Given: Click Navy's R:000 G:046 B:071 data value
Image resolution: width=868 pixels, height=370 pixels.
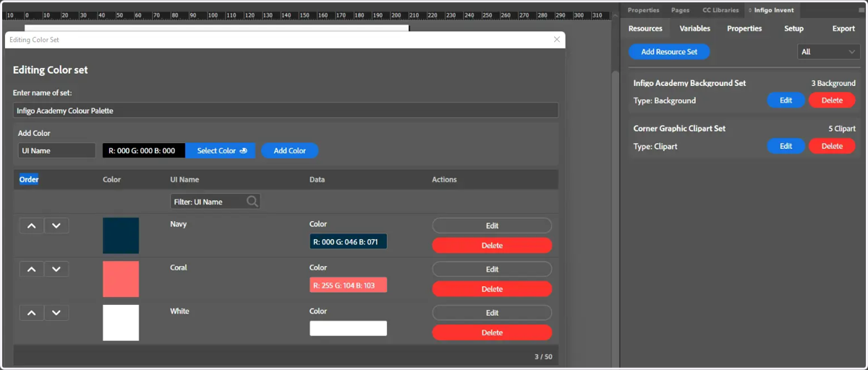Looking at the screenshot, I should pos(348,241).
